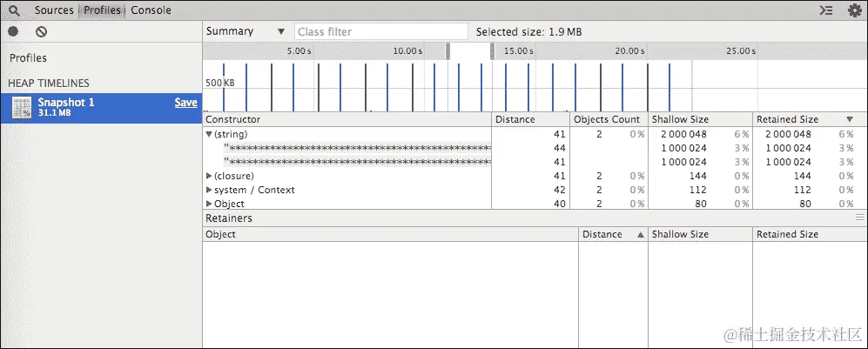The image size is (868, 349).
Task: Open the DevTools search magnifier icon
Action: [x=14, y=10]
